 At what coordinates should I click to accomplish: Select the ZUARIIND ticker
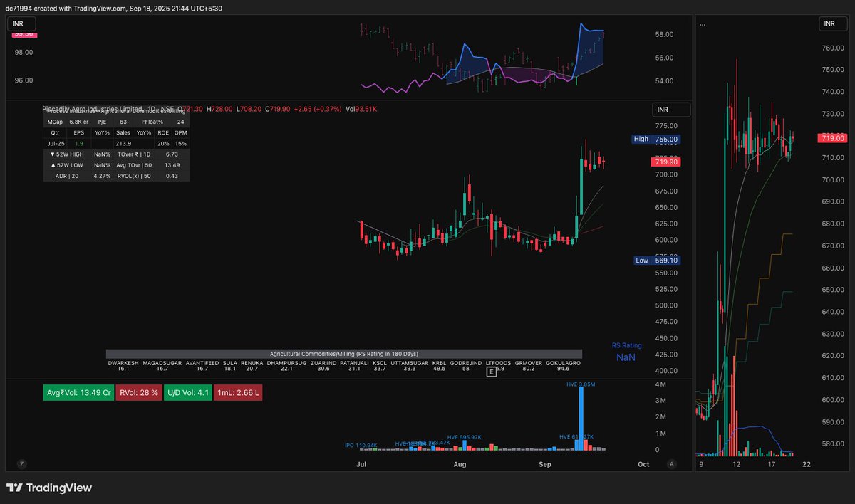coord(323,363)
